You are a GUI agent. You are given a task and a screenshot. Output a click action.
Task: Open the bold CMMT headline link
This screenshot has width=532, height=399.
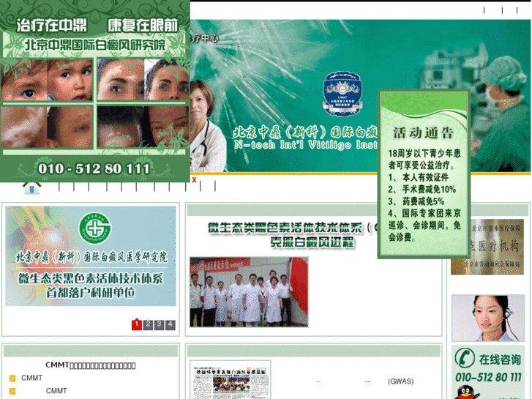point(91,365)
